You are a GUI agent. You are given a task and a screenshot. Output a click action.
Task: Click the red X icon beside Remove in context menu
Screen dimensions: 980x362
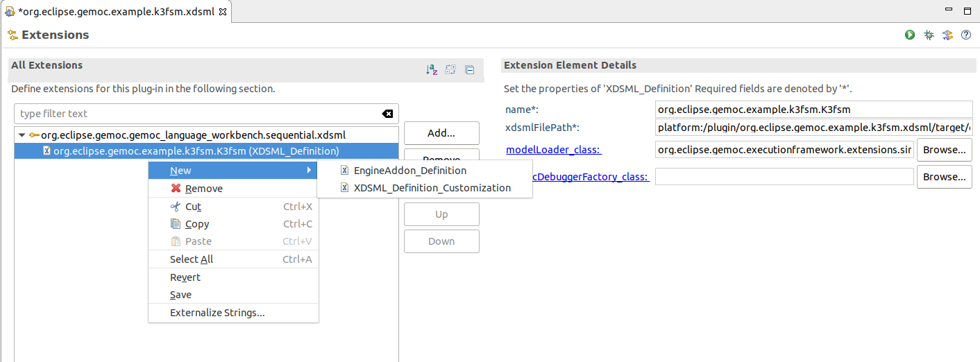(176, 189)
